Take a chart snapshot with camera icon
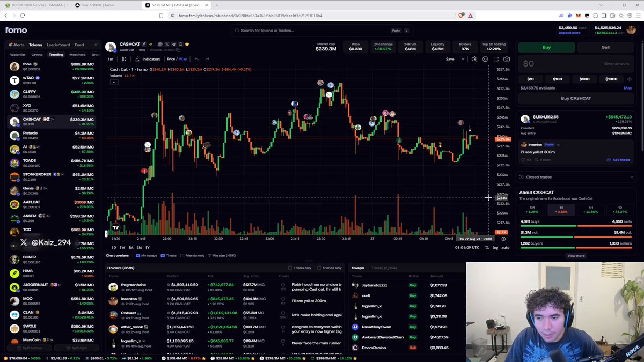The height and width of the screenshot is (362, 644). click(x=507, y=59)
